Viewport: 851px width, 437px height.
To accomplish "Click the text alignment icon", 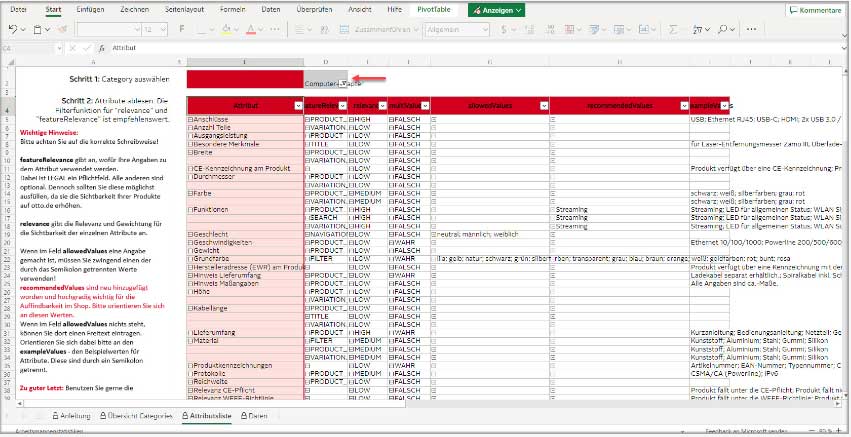I will [x=300, y=29].
